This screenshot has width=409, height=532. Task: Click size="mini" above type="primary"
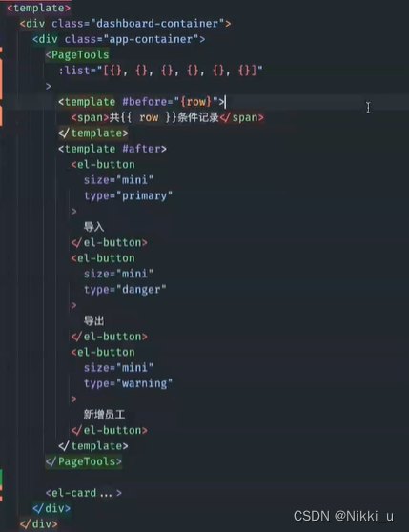click(119, 180)
